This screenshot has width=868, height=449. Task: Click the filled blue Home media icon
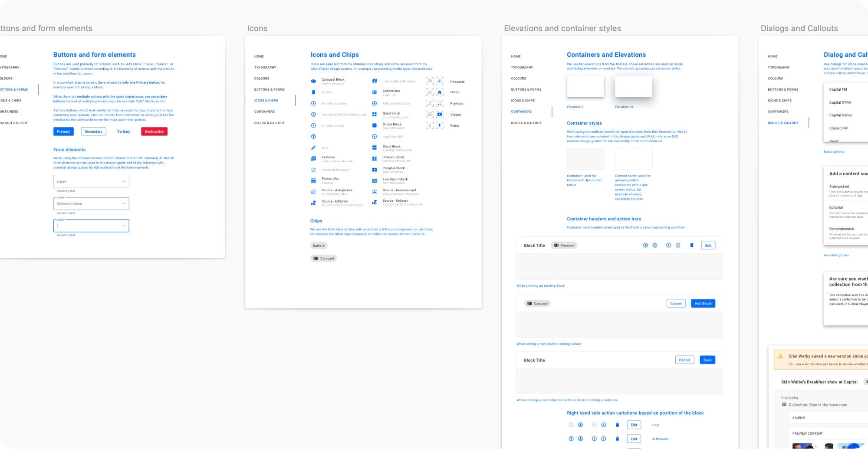coord(440,92)
